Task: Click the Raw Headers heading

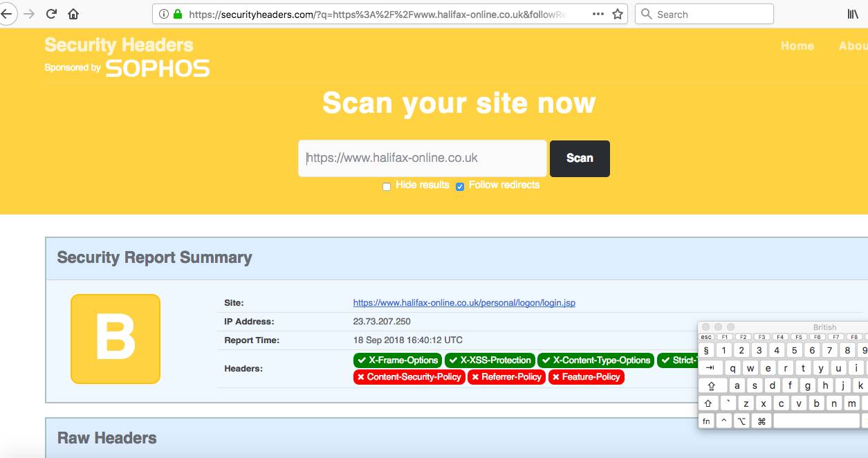Action: click(107, 438)
